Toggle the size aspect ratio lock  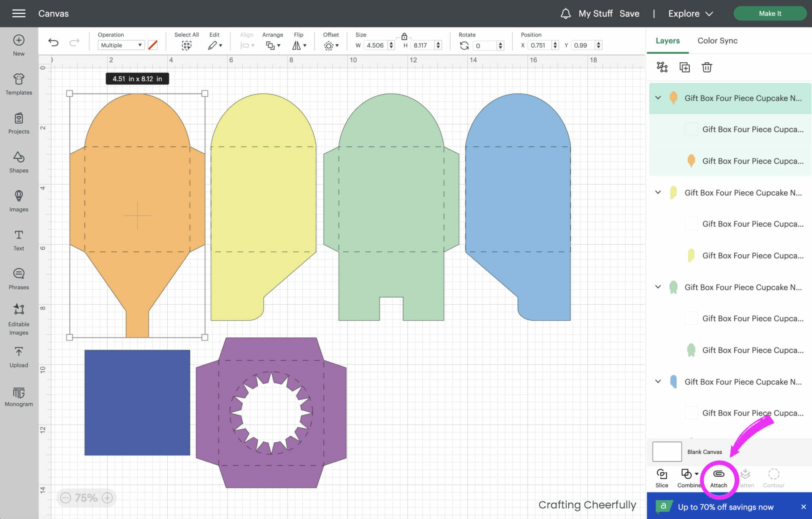[x=404, y=37]
